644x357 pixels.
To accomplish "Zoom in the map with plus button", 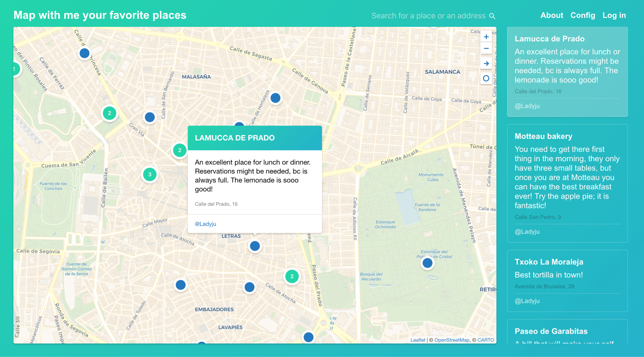I will pos(486,37).
